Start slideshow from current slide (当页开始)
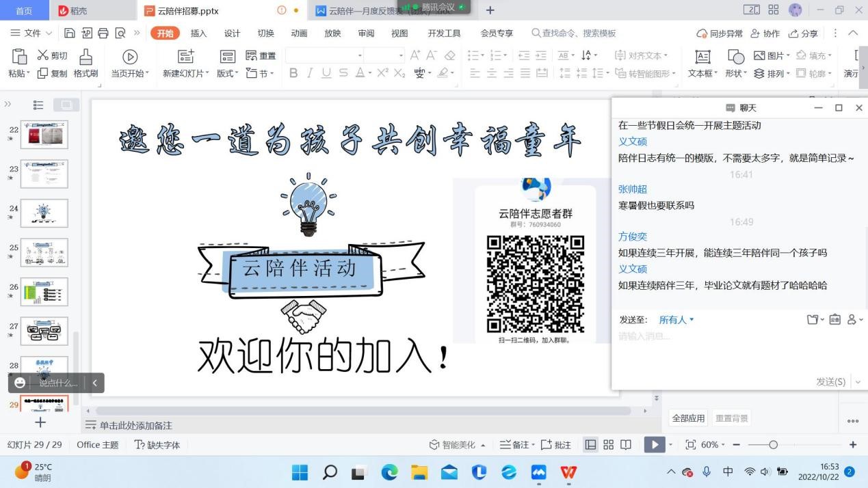This screenshot has width=868, height=488. (x=130, y=57)
